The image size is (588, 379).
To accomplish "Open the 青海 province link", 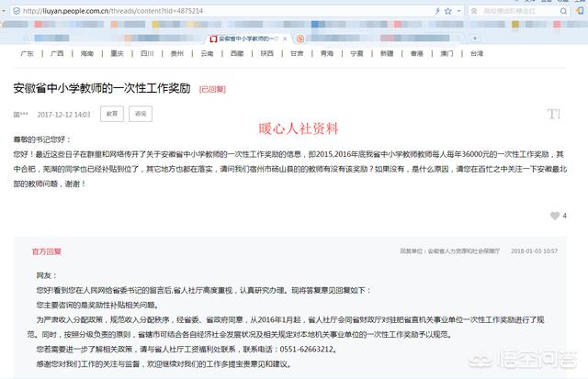I will (x=327, y=53).
